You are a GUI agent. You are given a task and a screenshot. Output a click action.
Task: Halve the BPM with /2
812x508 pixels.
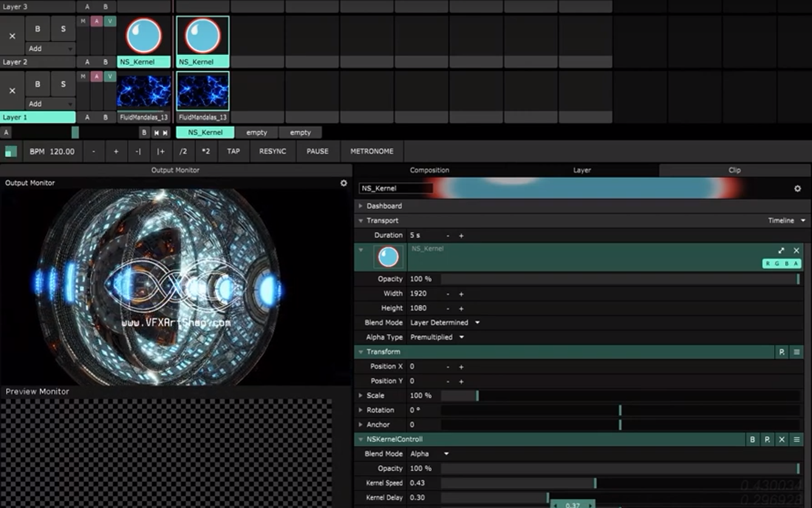[183, 152]
